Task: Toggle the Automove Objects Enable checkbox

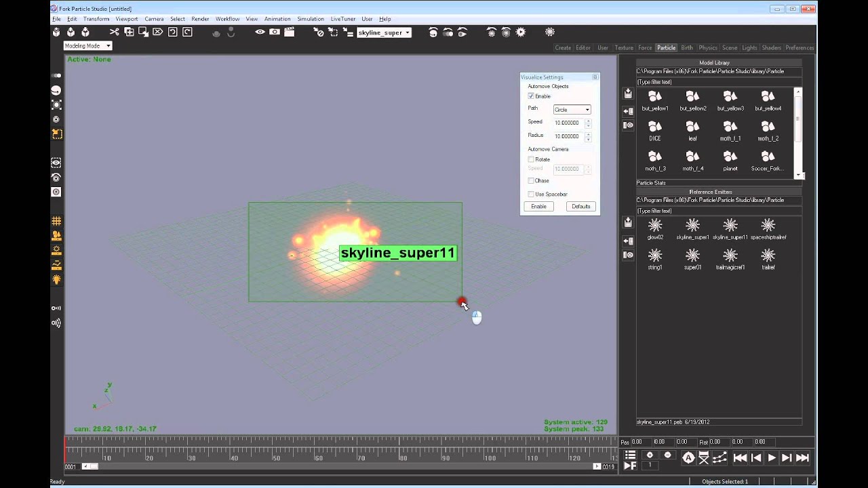Action: click(x=531, y=96)
